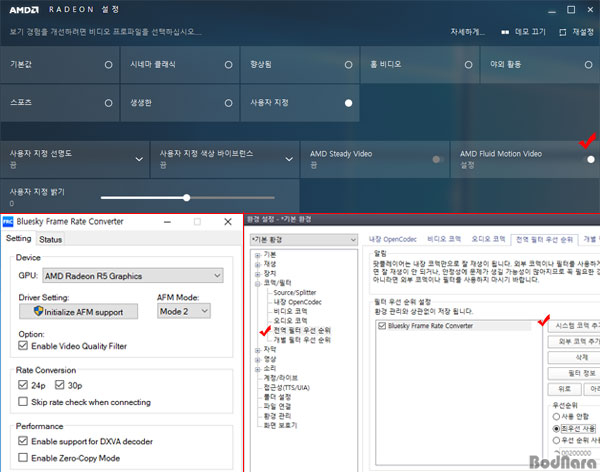Toggle the AMD Steady Video switch
600x472 pixels.
click(x=437, y=159)
